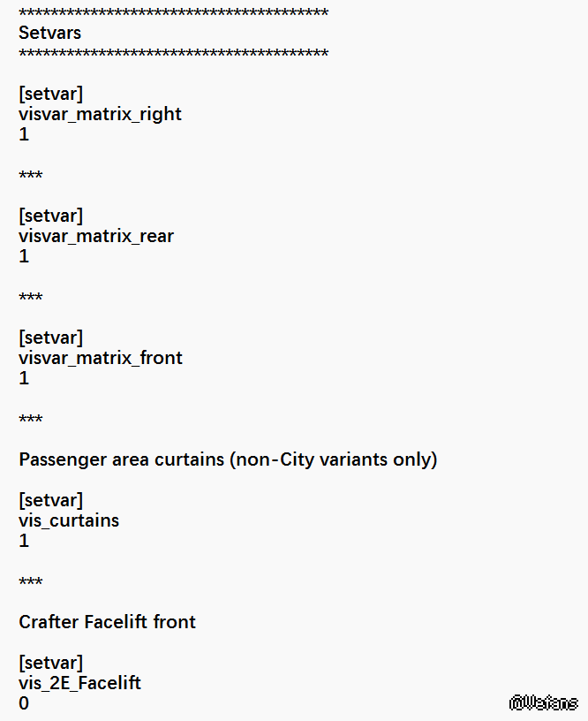Click the visvar_matrix_rear variable name

[96, 236]
